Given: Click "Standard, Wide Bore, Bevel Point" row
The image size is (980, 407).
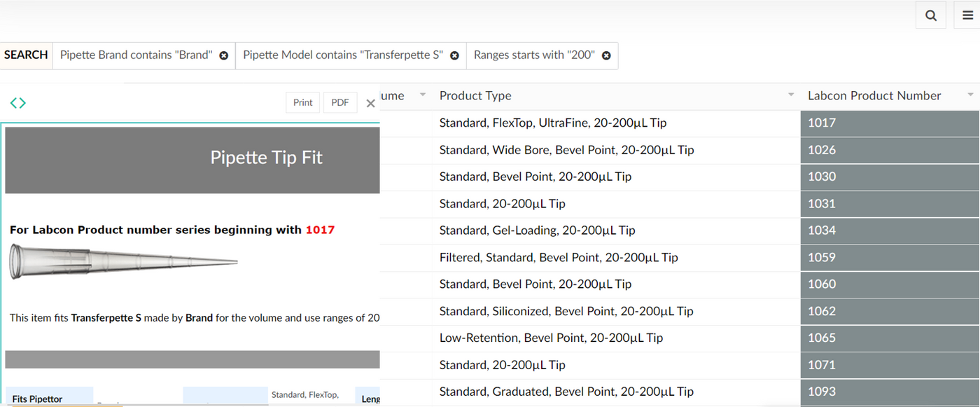Looking at the screenshot, I should coord(566,150).
